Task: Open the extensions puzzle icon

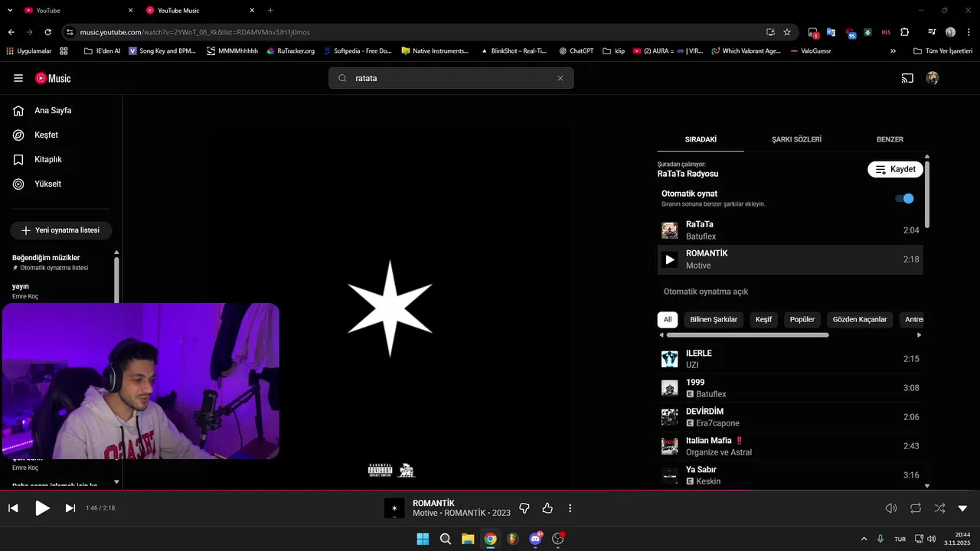Action: tap(905, 32)
